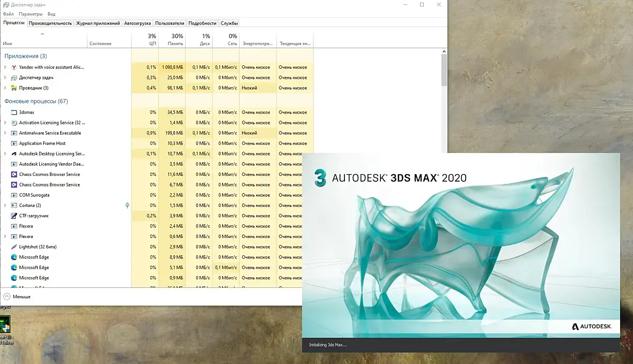The width and height of the screenshot is (633, 364).
Task: Sort by the Сеть column header
Action: 226,40
